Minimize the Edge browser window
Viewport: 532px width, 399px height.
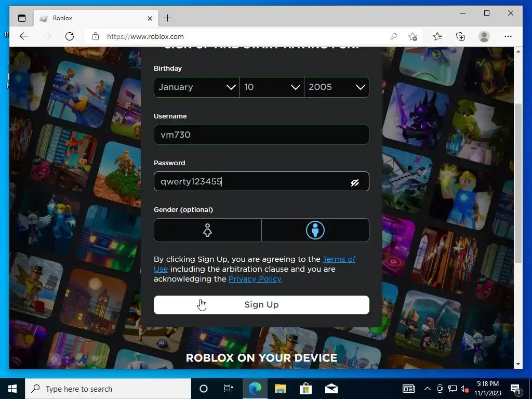coord(463,13)
